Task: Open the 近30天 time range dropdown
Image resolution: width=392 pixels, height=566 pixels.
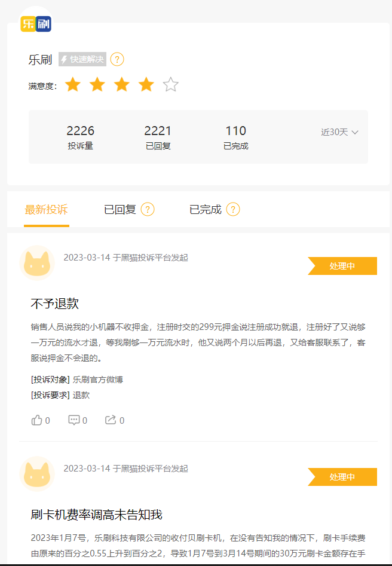Action: tap(339, 132)
